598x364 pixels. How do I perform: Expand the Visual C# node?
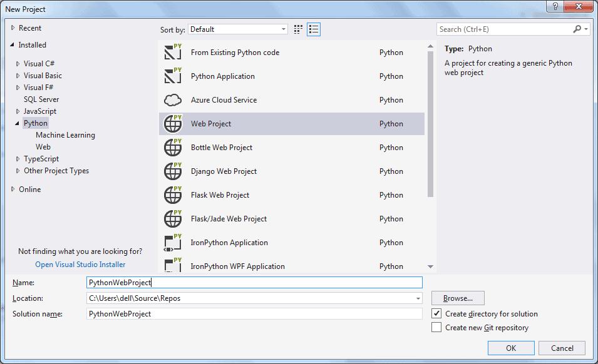18,64
